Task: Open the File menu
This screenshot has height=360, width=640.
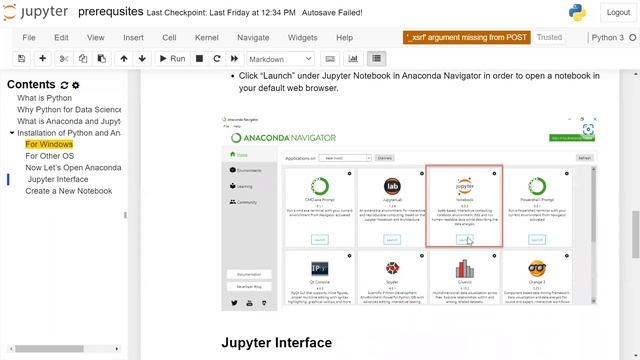Action: click(x=29, y=38)
